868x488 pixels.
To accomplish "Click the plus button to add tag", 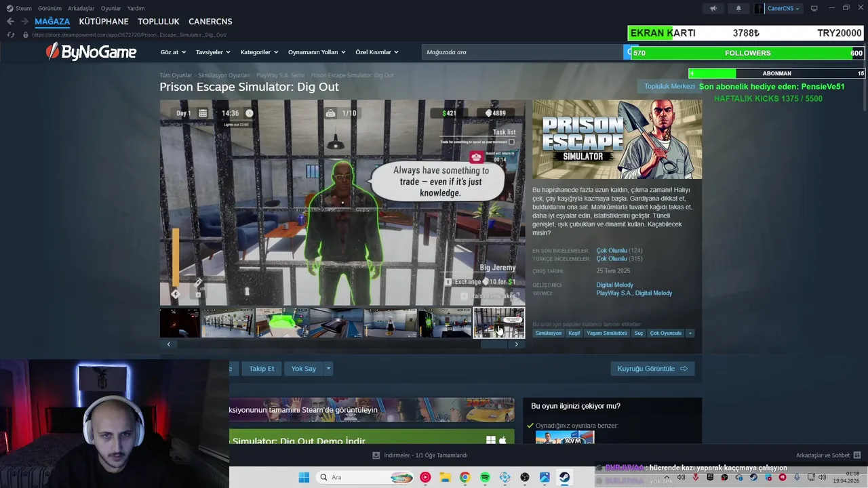I will tap(690, 333).
